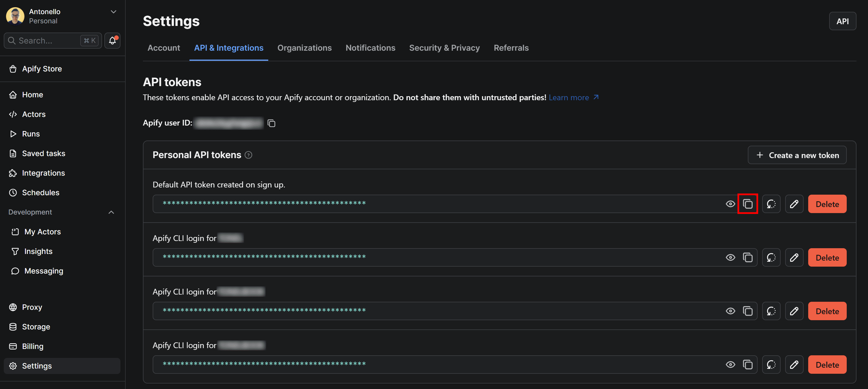Open Personal API tokens help tooltip
Viewport: 868px width, 389px height.
coord(248,155)
